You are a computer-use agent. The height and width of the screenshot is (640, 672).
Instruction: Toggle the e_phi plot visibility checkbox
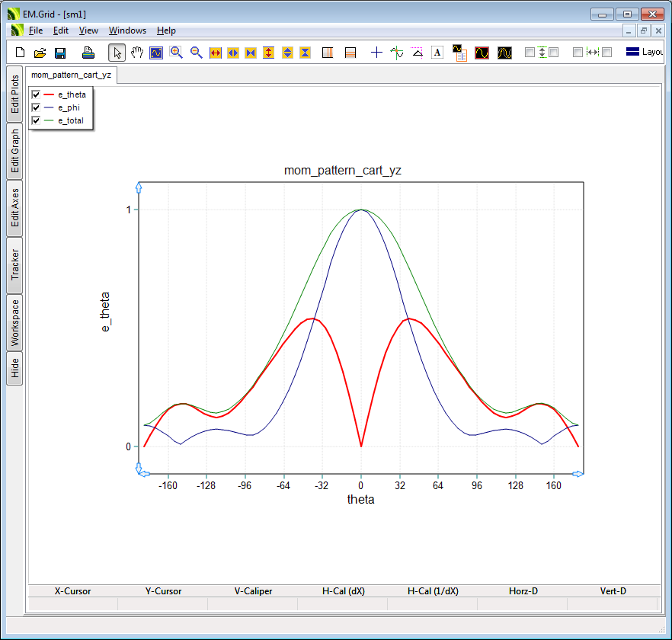[x=36, y=107]
